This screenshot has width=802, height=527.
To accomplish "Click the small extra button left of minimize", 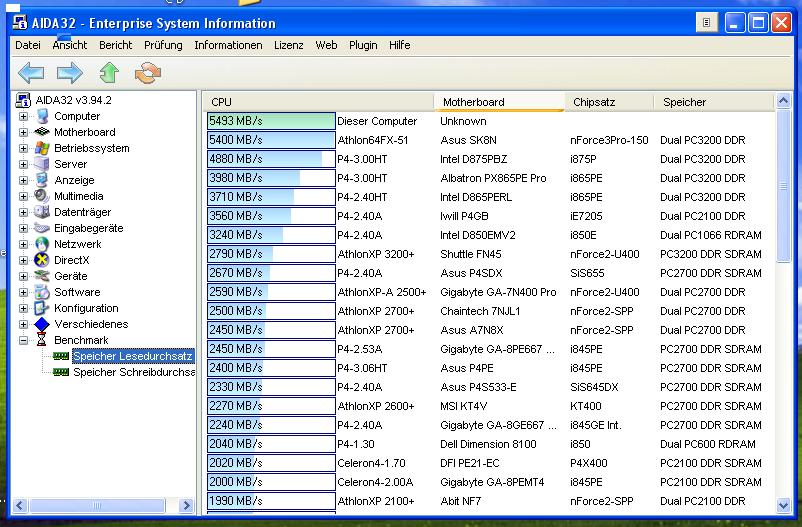I will [706, 23].
